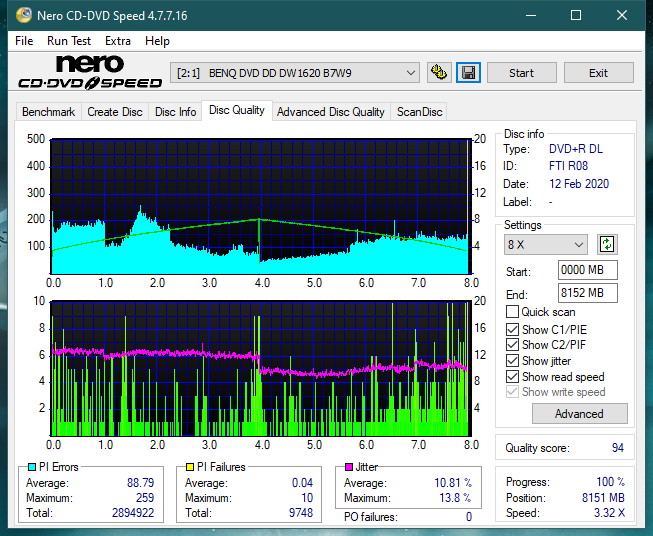Click the PI Errors total 2894922

[133, 513]
